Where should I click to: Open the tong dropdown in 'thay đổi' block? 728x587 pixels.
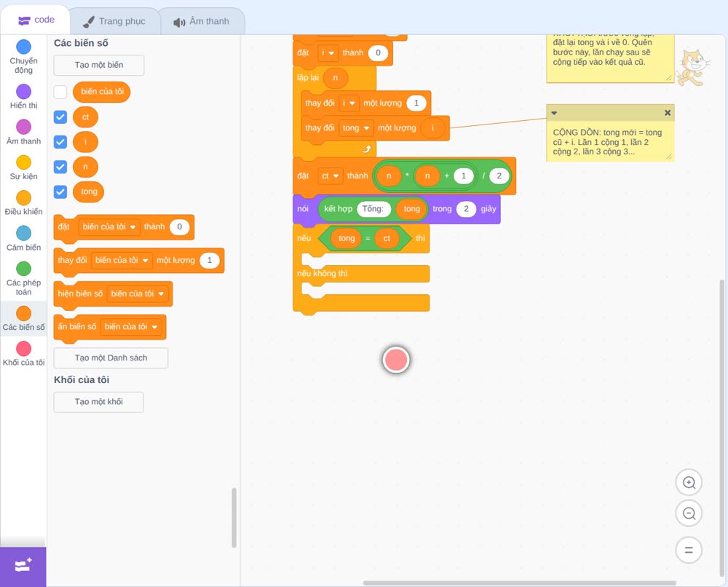click(x=356, y=128)
